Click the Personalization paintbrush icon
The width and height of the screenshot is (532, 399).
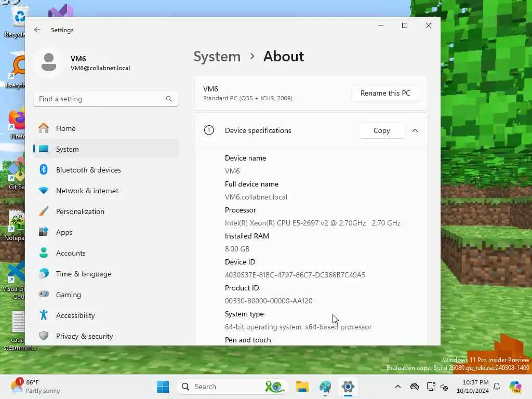click(x=44, y=211)
